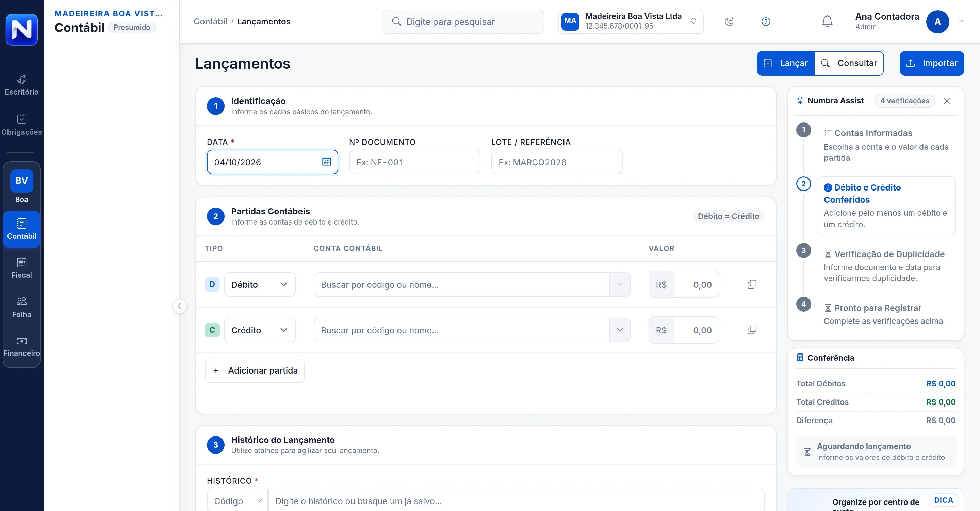The image size is (980, 511).
Task: Open the Madeireira Boa Vista company selector
Action: 631,22
